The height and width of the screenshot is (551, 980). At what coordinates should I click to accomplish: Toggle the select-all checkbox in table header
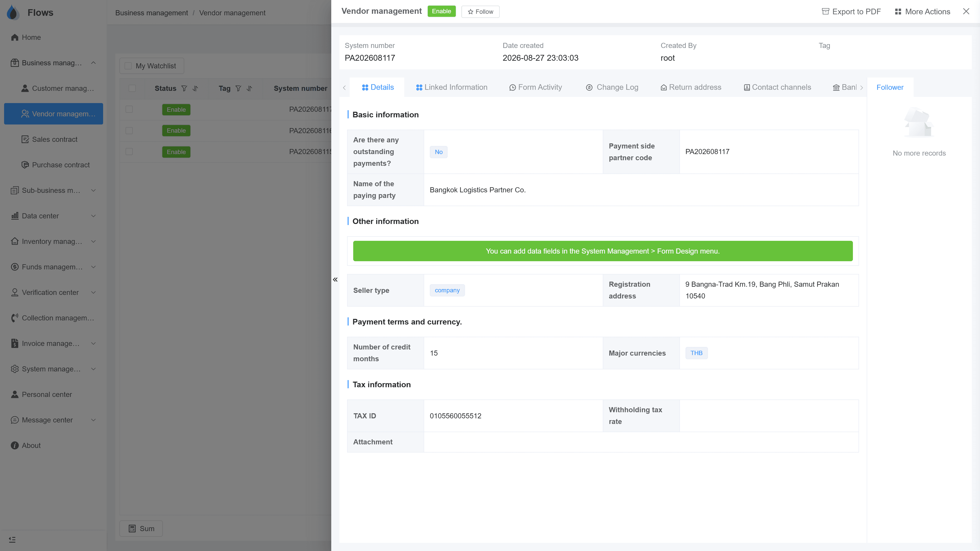pyautogui.click(x=132, y=88)
